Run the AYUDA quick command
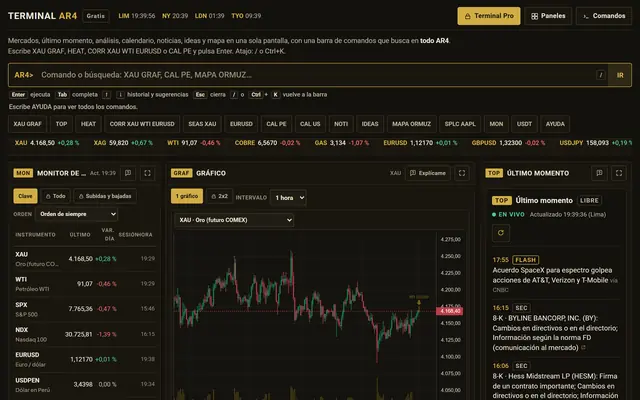 click(555, 124)
